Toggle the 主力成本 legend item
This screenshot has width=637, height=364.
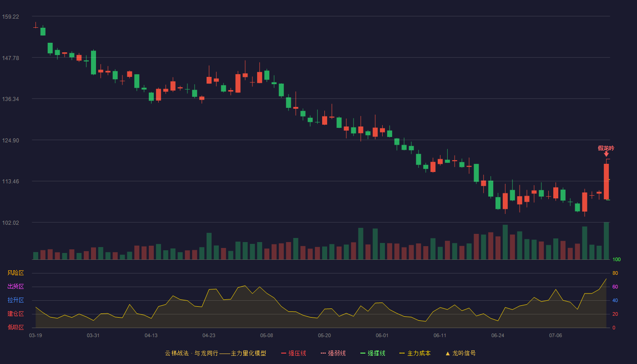pos(415,353)
